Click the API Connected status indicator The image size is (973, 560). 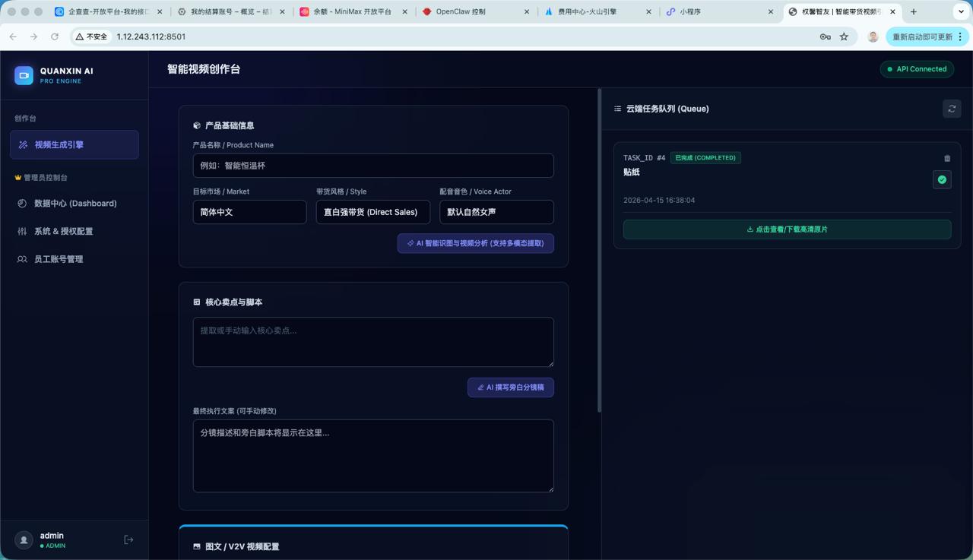point(917,69)
